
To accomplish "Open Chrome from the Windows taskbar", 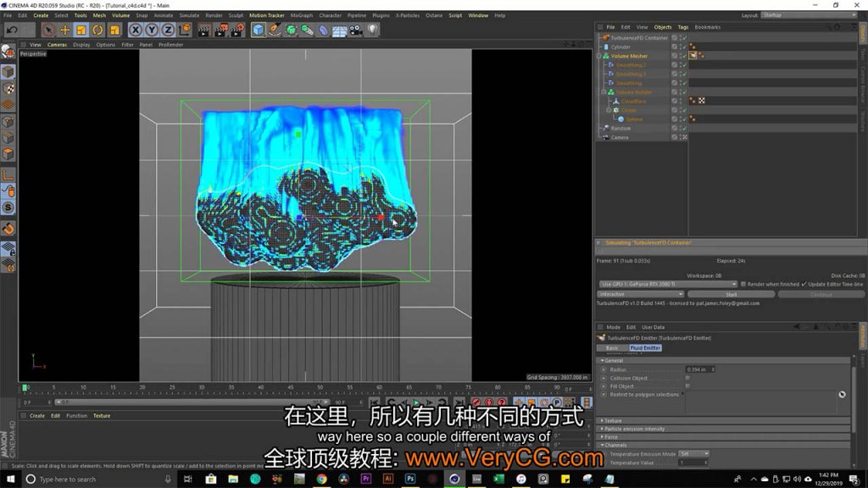I will pyautogui.click(x=321, y=480).
